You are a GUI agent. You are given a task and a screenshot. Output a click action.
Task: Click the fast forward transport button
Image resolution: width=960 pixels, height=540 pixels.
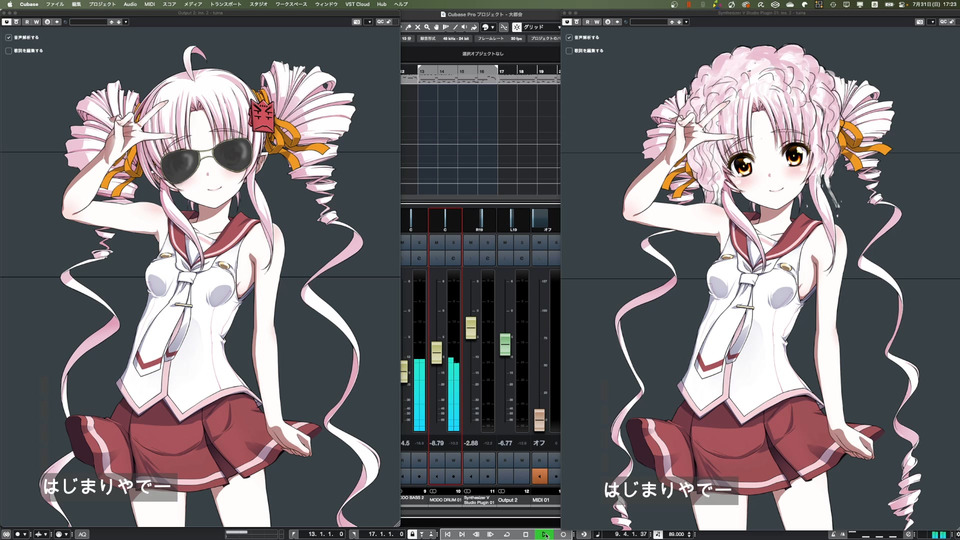tap(490, 534)
